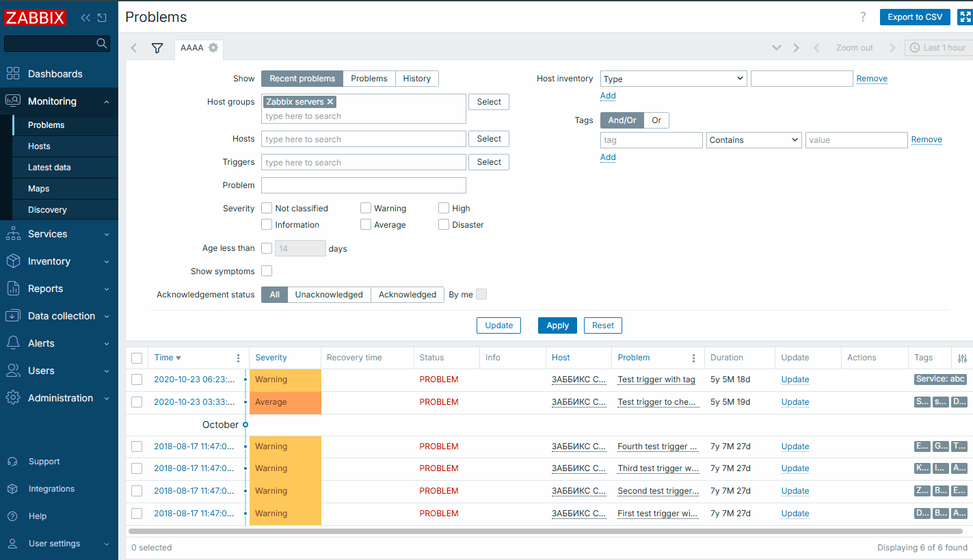The width and height of the screenshot is (973, 560).
Task: Expand the Data collection menu
Action: tap(61, 316)
